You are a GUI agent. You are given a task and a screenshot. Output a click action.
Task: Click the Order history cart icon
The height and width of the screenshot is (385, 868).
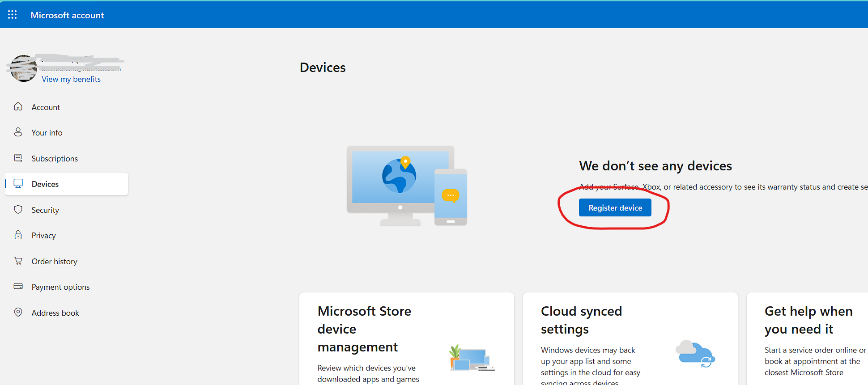coord(18,261)
